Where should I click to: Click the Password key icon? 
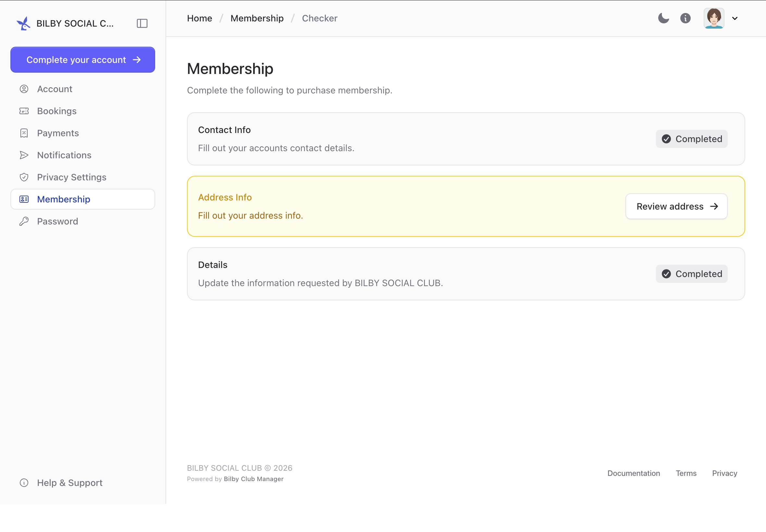(24, 221)
